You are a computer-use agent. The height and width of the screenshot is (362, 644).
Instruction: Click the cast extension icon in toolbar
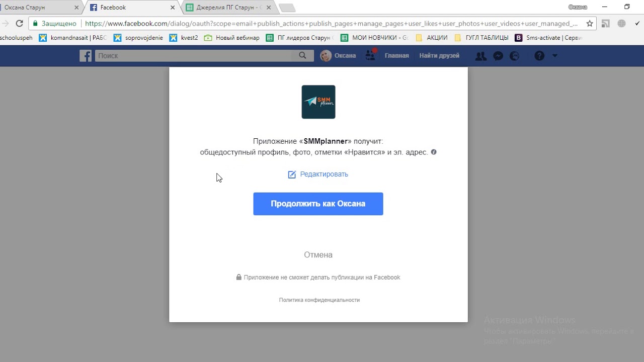pyautogui.click(x=606, y=24)
